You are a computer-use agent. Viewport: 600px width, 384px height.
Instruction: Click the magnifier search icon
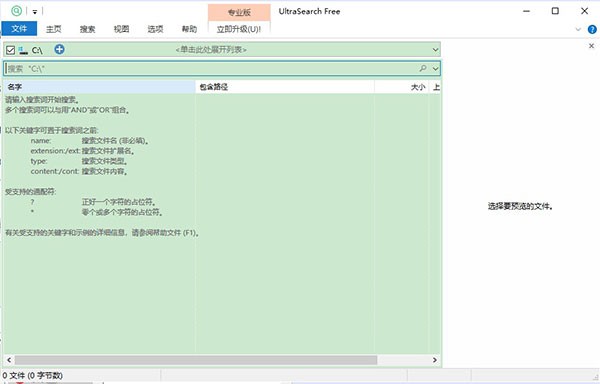(423, 68)
